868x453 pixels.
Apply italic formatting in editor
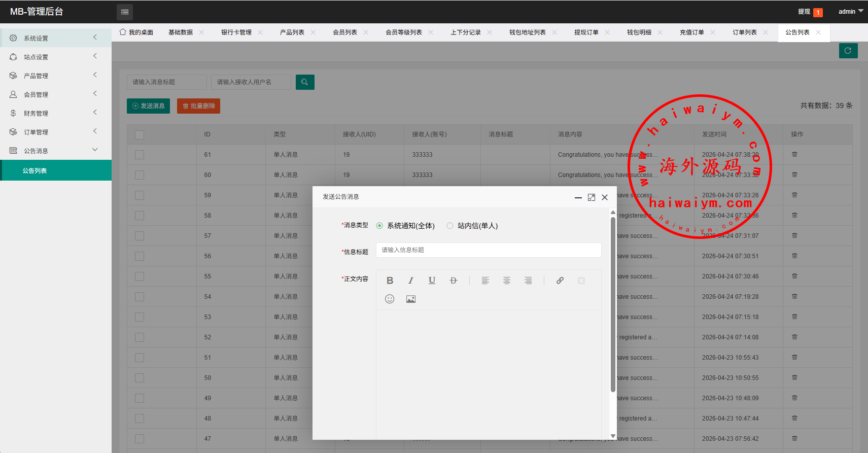[411, 281]
